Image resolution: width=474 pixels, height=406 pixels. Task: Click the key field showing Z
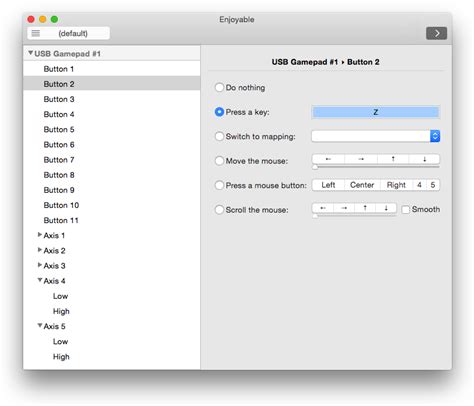[376, 112]
